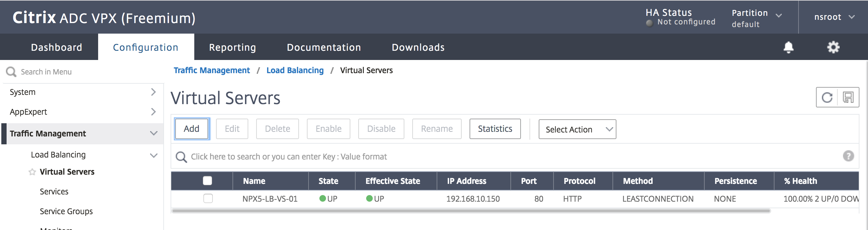Open the Select Action dropdown
Image resolution: width=868 pixels, height=230 pixels.
coord(577,129)
